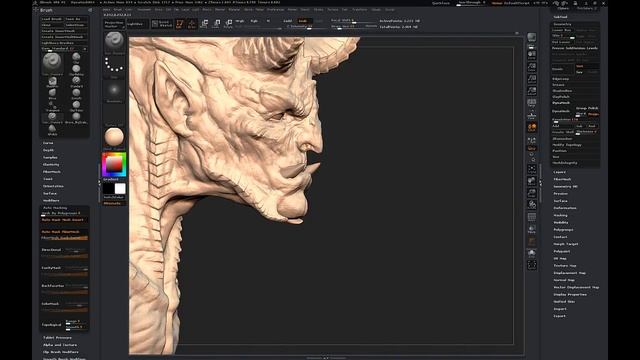Pick the Move brush in Brush palette
Viewport: 640px width, 360px height.
point(52,94)
